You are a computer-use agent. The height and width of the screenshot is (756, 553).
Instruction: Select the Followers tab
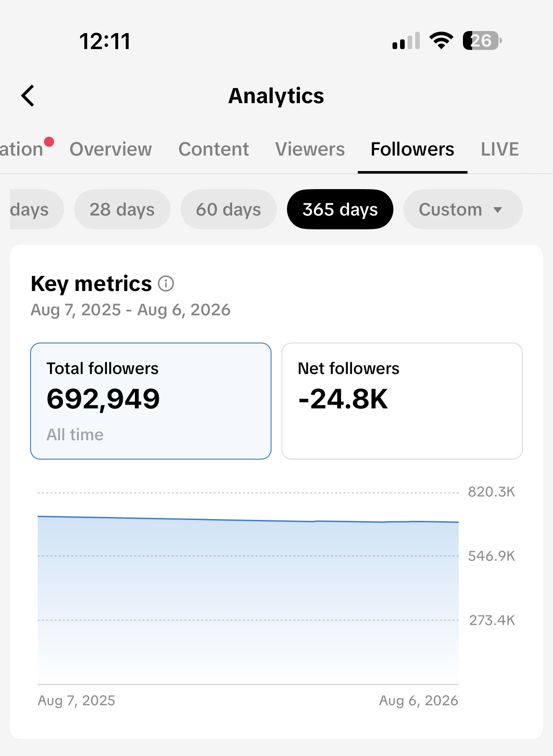point(412,149)
